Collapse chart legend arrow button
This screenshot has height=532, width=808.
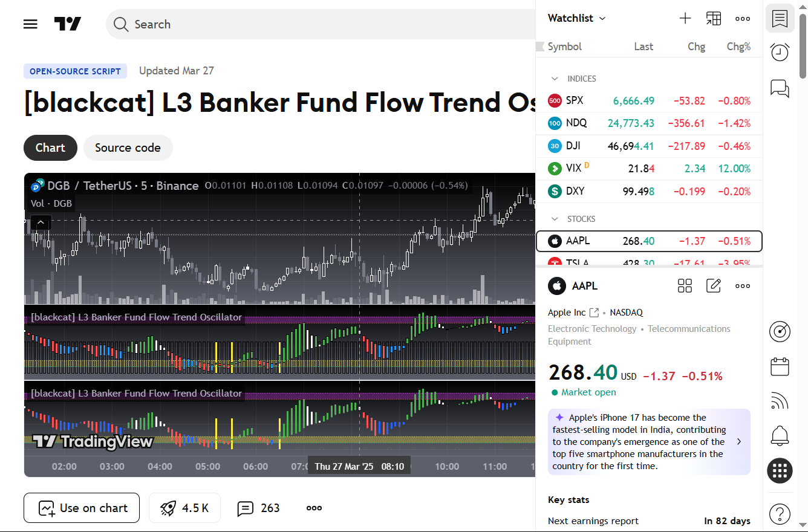click(41, 222)
